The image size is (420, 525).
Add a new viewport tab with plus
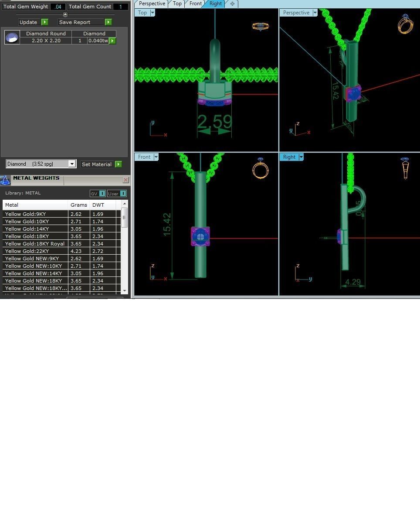point(232,3)
